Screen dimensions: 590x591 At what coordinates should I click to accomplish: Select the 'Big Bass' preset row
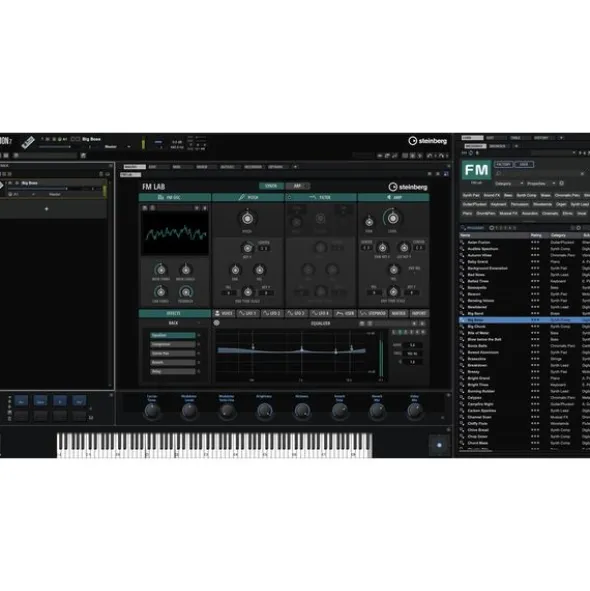tap(524, 320)
